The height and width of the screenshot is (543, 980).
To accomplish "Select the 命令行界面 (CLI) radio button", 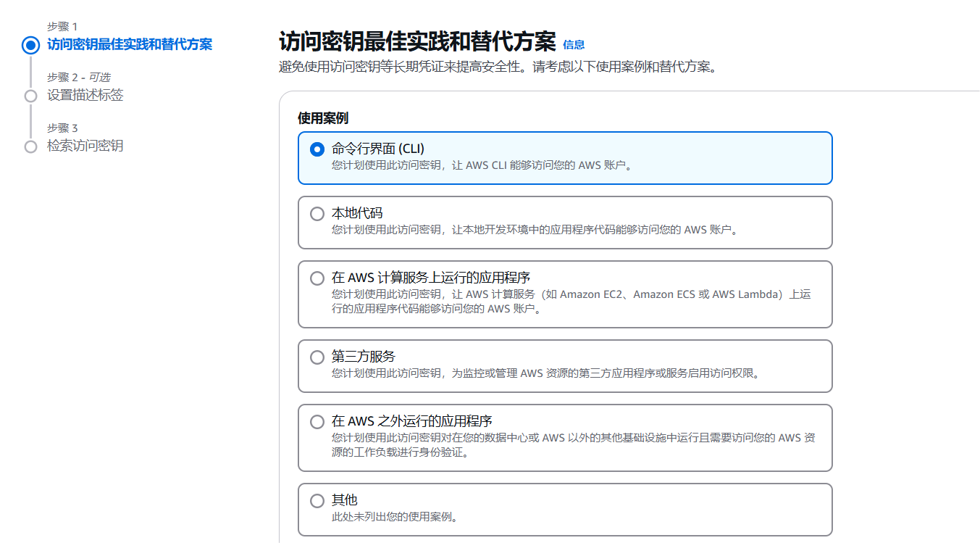I will click(x=317, y=149).
